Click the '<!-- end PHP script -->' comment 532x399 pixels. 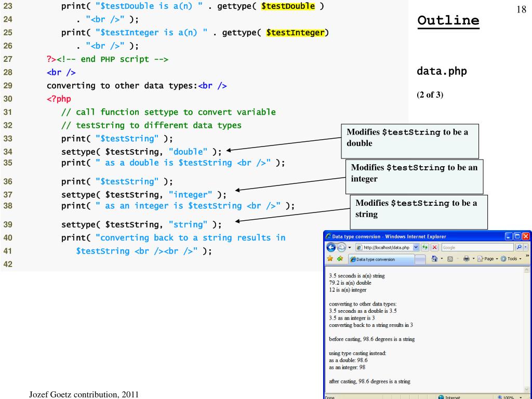point(112,59)
